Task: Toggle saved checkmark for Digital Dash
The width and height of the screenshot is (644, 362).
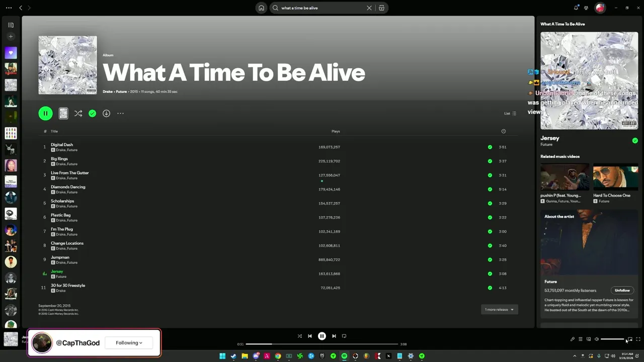Action: point(490,147)
